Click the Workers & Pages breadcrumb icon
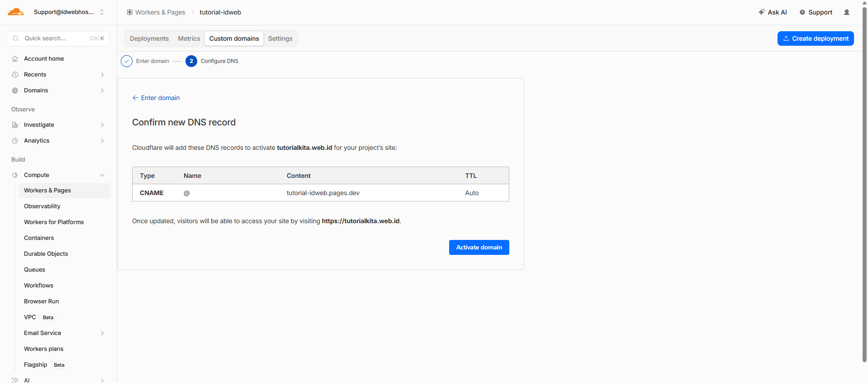 130,12
